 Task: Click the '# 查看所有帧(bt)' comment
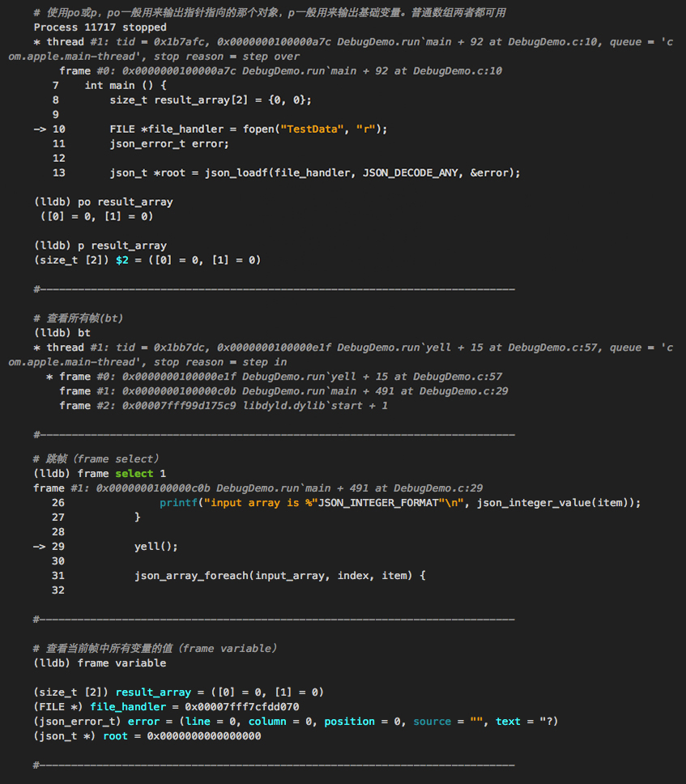coord(79,318)
